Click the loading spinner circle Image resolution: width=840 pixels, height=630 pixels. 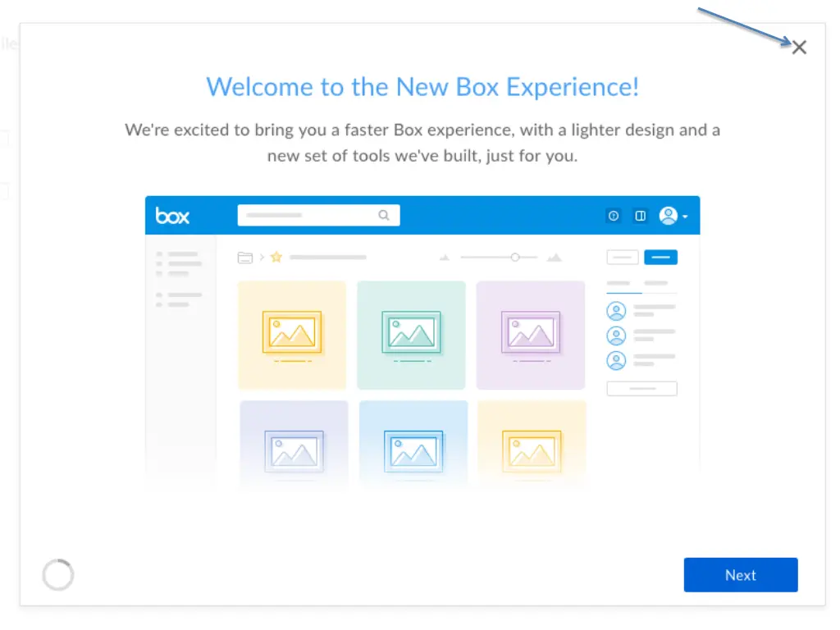[58, 575]
